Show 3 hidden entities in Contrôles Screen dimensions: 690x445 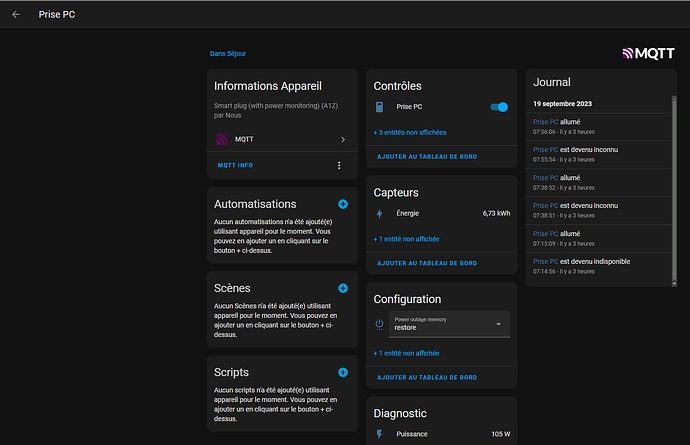(x=410, y=132)
